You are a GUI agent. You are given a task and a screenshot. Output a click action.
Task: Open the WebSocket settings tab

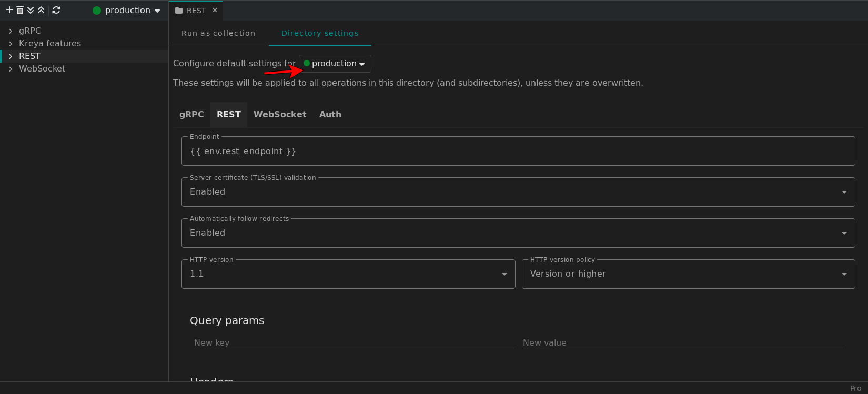(280, 115)
